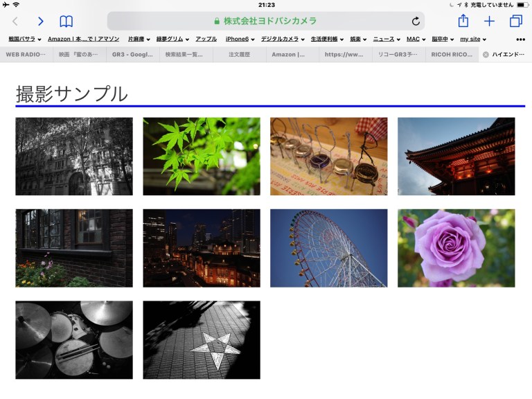The image size is (532, 399).
Task: Go back to the previous page
Action: [15, 21]
